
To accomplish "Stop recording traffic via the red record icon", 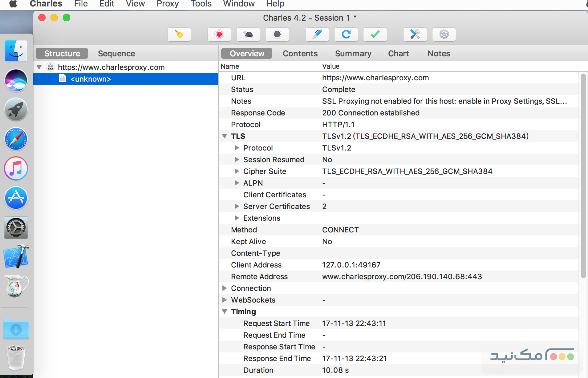I will coord(219,34).
